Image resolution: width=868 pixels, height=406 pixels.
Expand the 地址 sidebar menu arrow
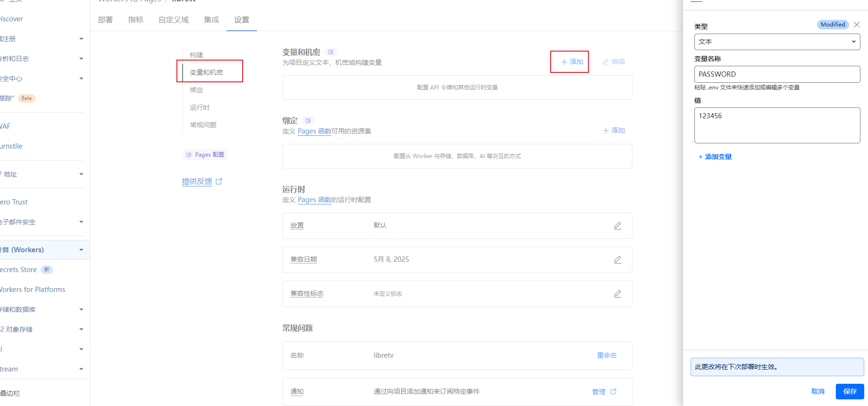(81, 174)
